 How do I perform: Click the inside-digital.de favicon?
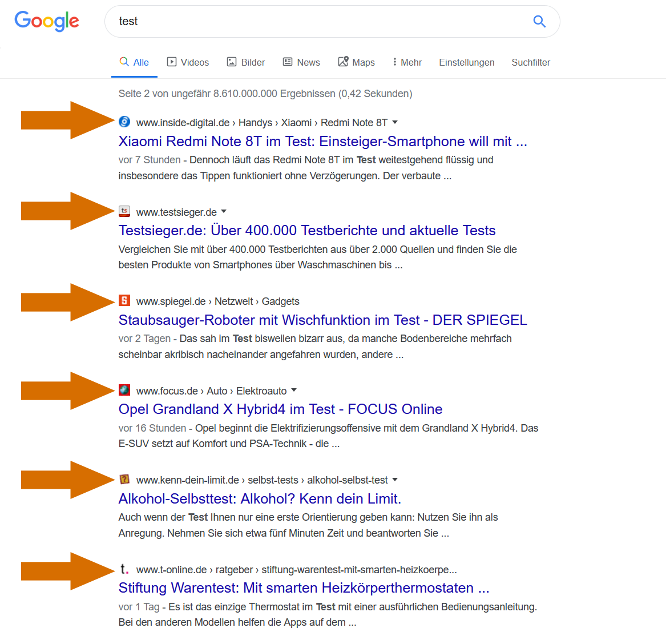coord(124,122)
